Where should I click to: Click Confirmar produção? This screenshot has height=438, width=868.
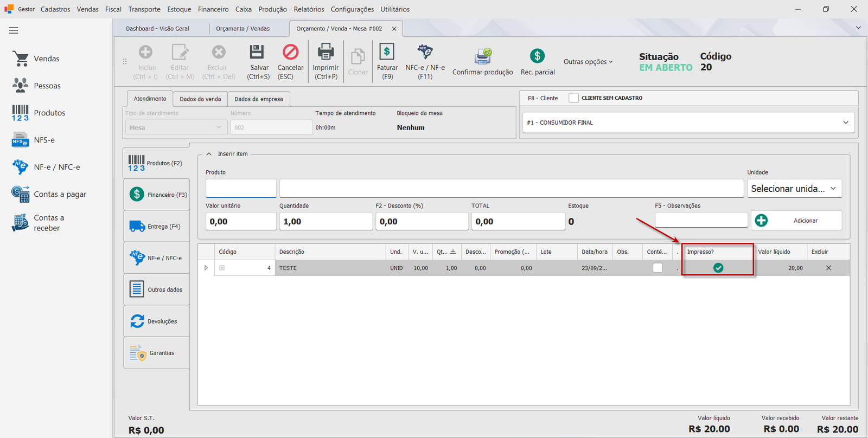[x=483, y=62]
